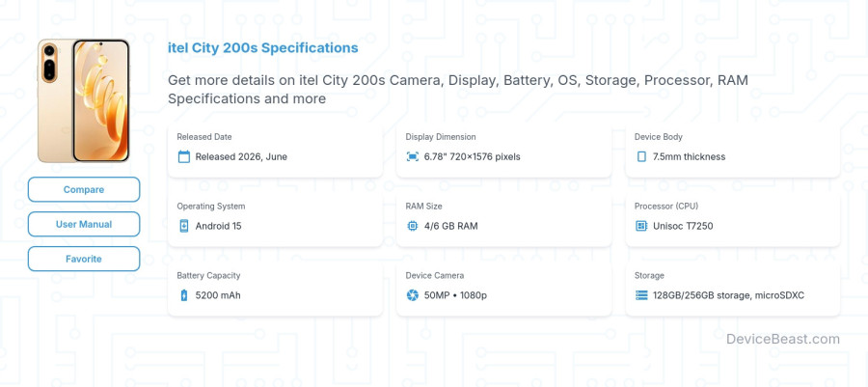Open the User Manual button
Viewport: 868px width, 387px height.
click(84, 224)
